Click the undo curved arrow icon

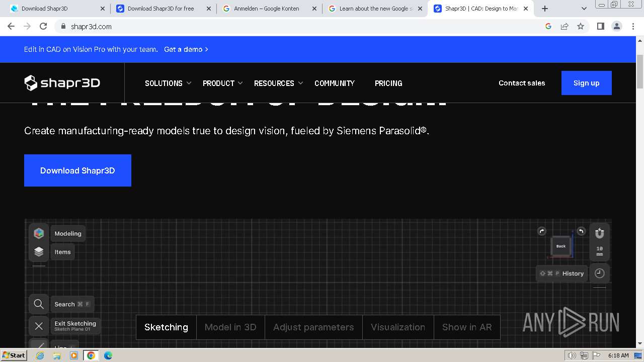point(581,231)
